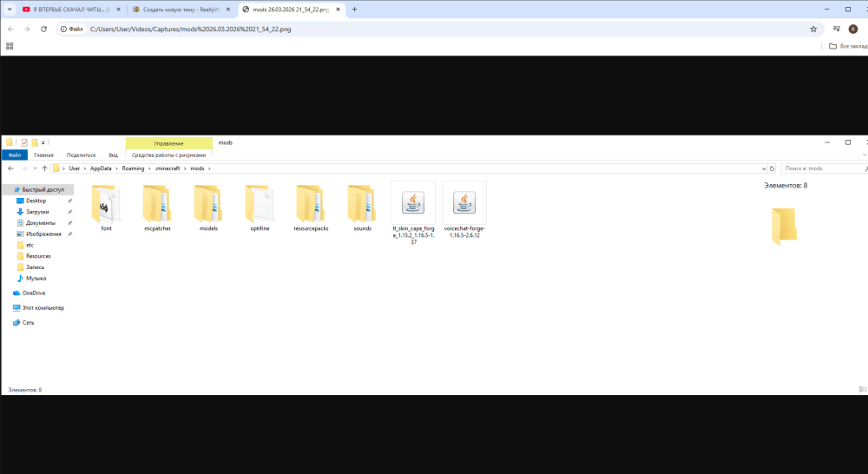Select the tl_skin_cape_forge jar file icon

point(413,202)
